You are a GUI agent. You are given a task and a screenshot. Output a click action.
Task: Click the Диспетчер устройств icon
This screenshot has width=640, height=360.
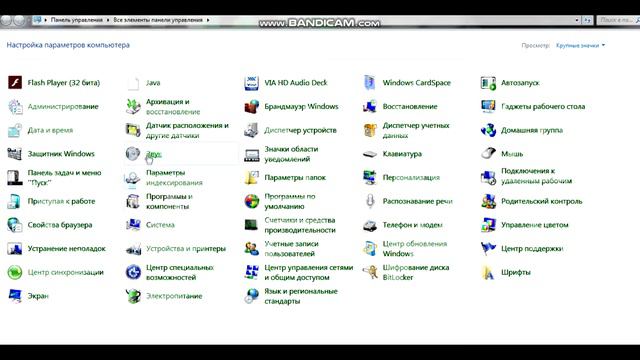252,130
